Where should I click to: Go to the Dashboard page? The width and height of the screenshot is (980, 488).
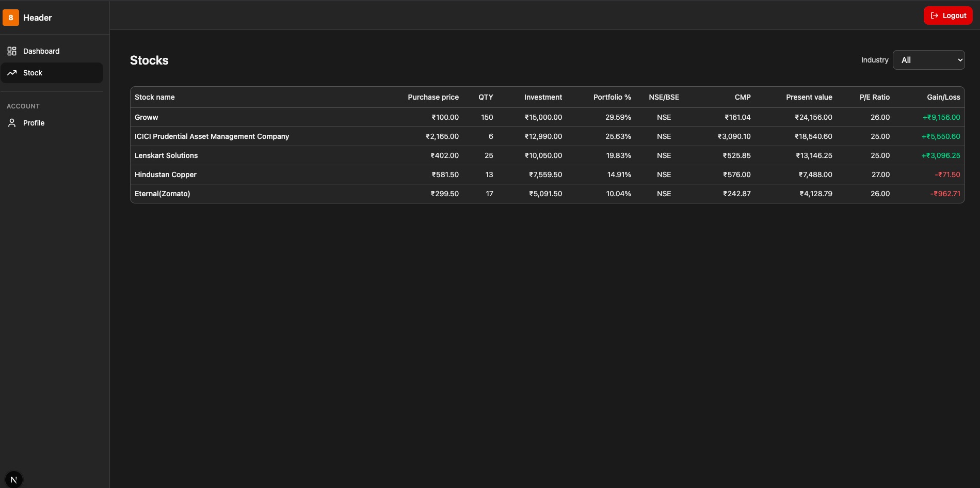pyautogui.click(x=41, y=51)
